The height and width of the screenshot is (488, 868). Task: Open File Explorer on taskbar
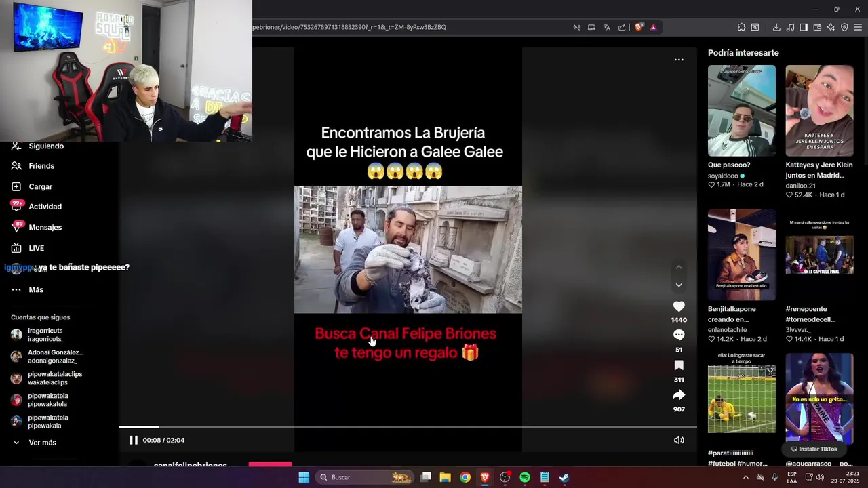coord(445,477)
